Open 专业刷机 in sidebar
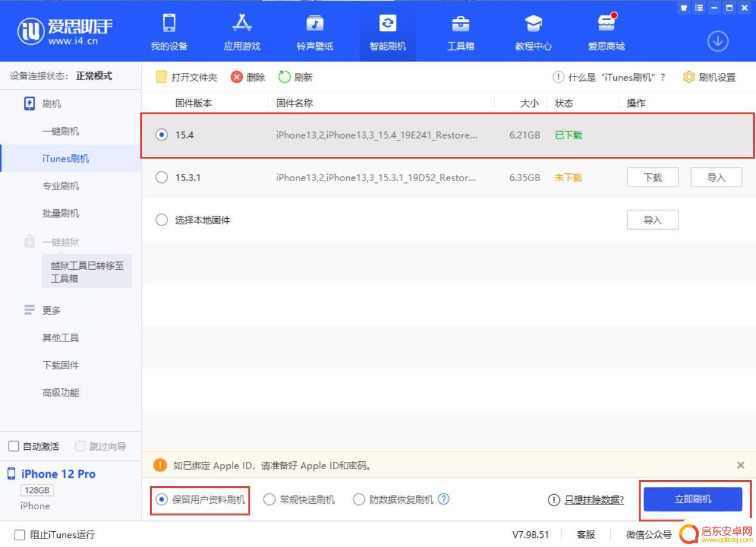The height and width of the screenshot is (547, 756). click(61, 186)
